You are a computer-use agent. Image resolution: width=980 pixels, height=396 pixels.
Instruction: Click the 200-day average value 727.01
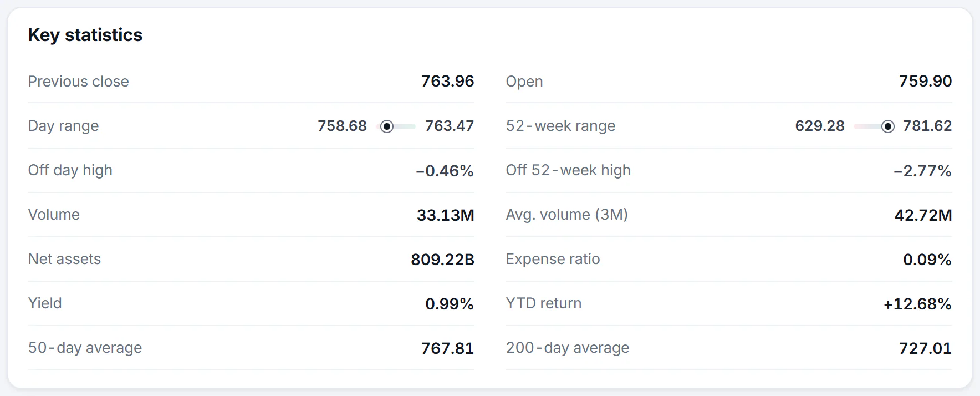[x=926, y=348]
